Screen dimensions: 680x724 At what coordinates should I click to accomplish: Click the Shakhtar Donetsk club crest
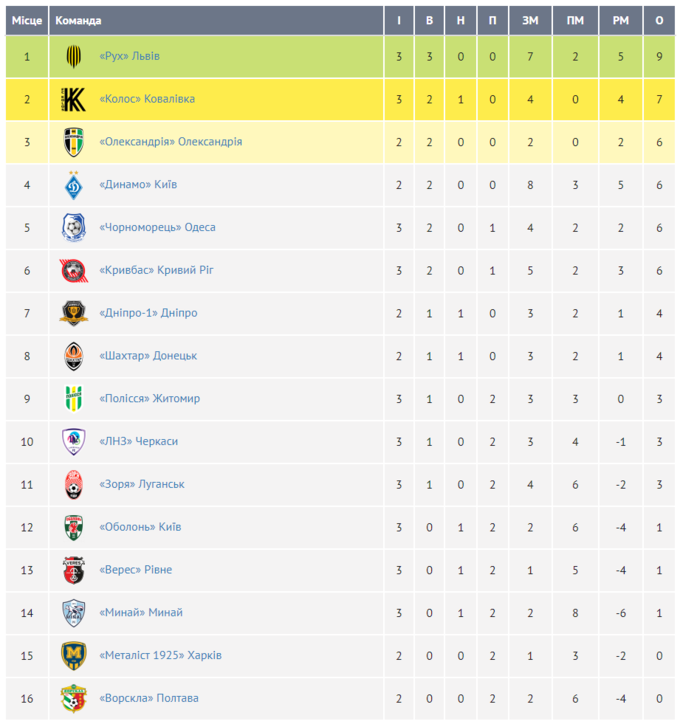pos(74,356)
